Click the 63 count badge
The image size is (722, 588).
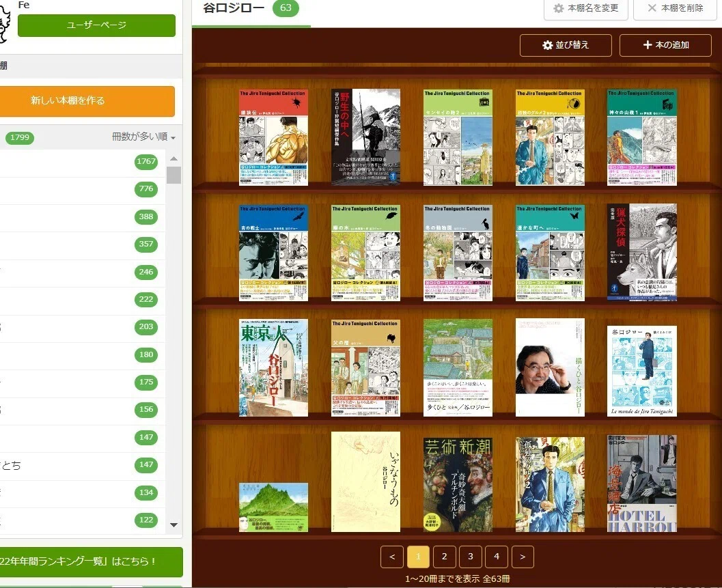tap(286, 8)
